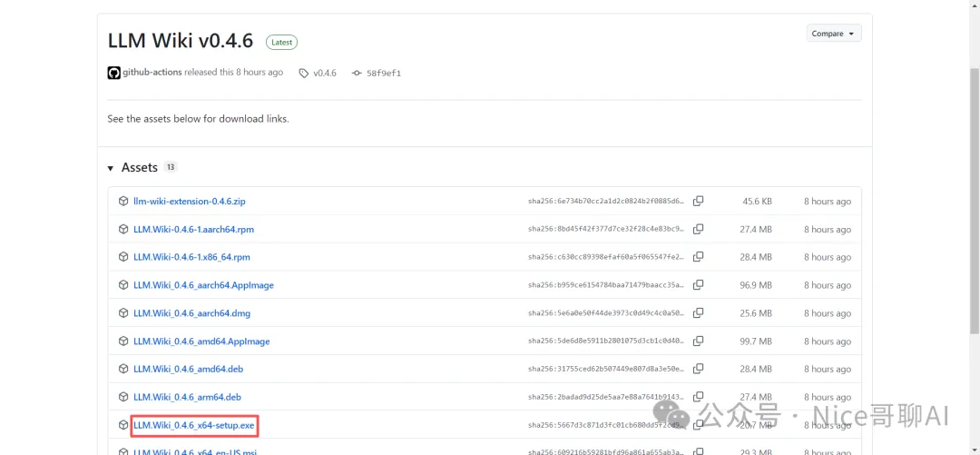This screenshot has width=980, height=455.
Task: Download LLM.Wiki_0.4.6_x64-setup.exe
Action: click(x=194, y=426)
